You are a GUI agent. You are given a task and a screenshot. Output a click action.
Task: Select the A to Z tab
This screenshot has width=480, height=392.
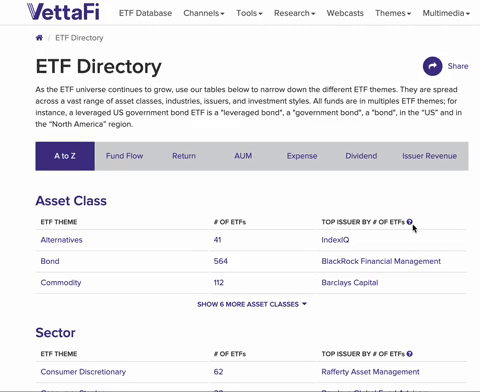coord(65,156)
